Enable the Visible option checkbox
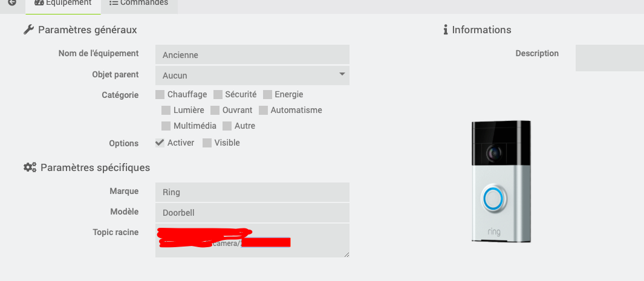 (x=207, y=143)
